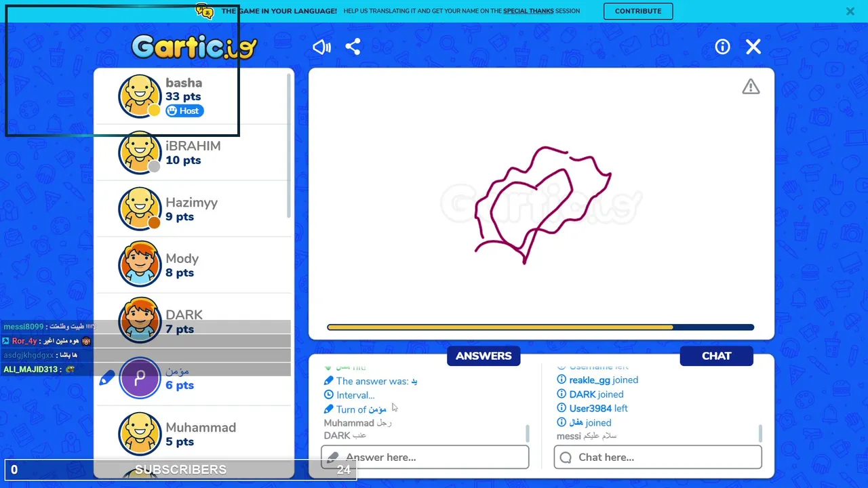Mute the game sound speaker icon
Image resolution: width=868 pixels, height=488 pixels.
[321, 47]
